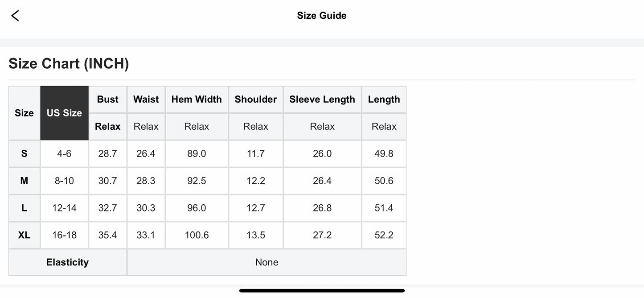This screenshot has width=644, height=298.
Task: Click the Length column header
Action: pos(384,99)
